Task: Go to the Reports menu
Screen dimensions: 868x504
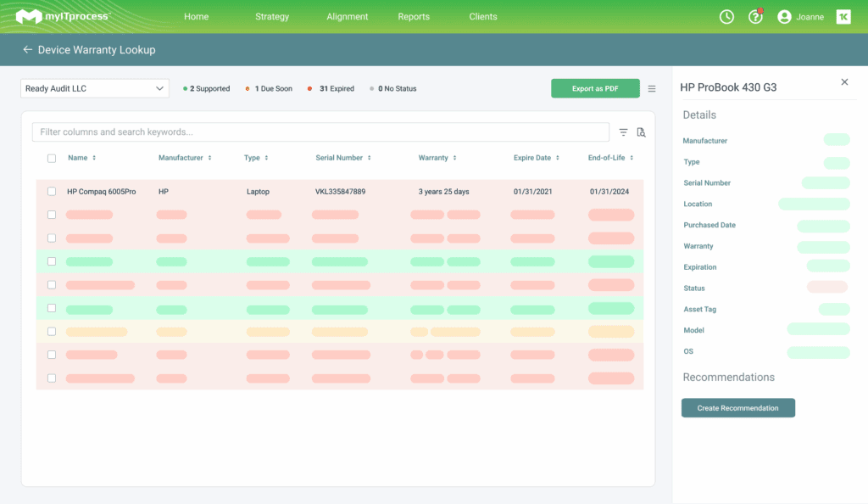Action: [x=414, y=17]
